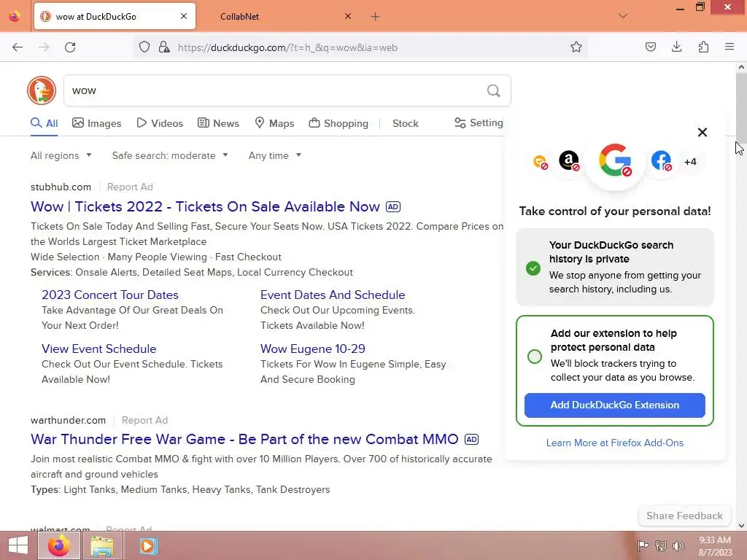The height and width of the screenshot is (560, 747).
Task: Click the DuckDuckGo logo
Action: pyautogui.click(x=42, y=90)
